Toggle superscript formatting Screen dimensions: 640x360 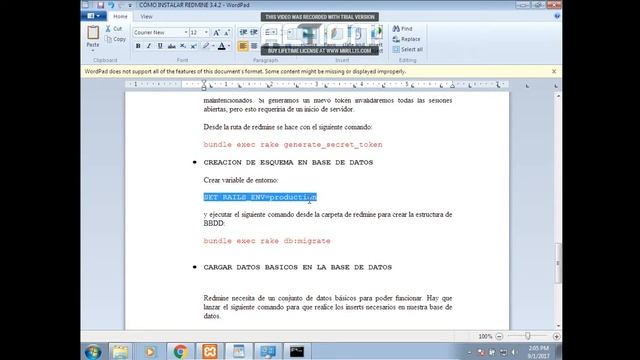(194, 46)
